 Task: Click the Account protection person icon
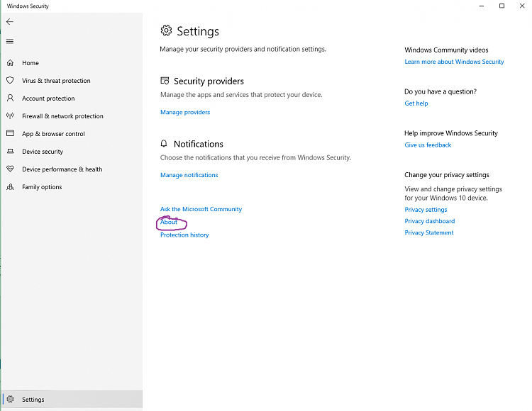pos(10,98)
